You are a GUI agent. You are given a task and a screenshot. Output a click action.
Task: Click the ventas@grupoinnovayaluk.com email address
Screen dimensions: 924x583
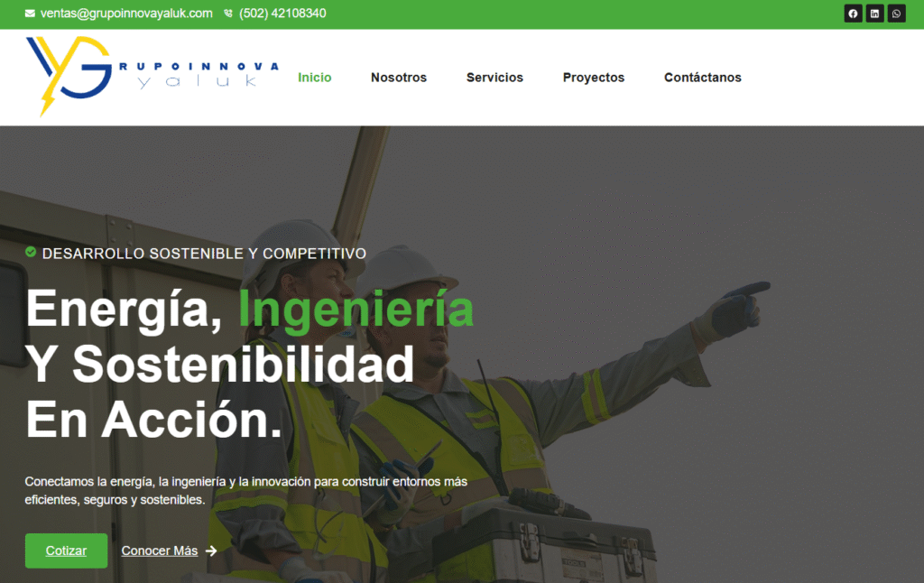[x=126, y=14]
